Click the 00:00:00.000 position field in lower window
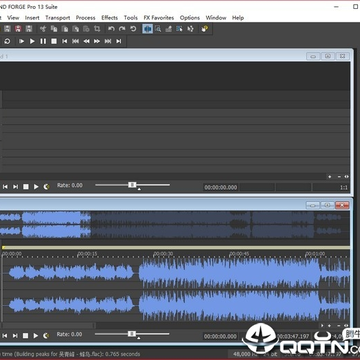Viewport: 360px width, 360px height. pos(221,336)
